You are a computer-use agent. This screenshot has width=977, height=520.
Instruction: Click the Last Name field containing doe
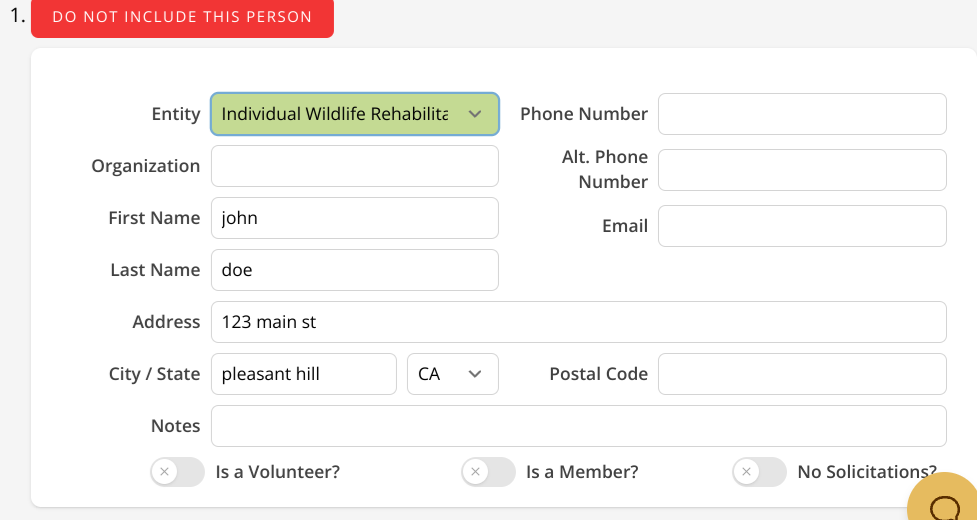pyautogui.click(x=354, y=270)
